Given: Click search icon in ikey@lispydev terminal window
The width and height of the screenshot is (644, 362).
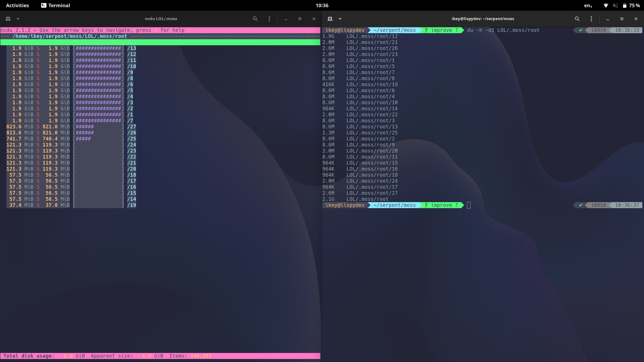Looking at the screenshot, I should (x=577, y=19).
